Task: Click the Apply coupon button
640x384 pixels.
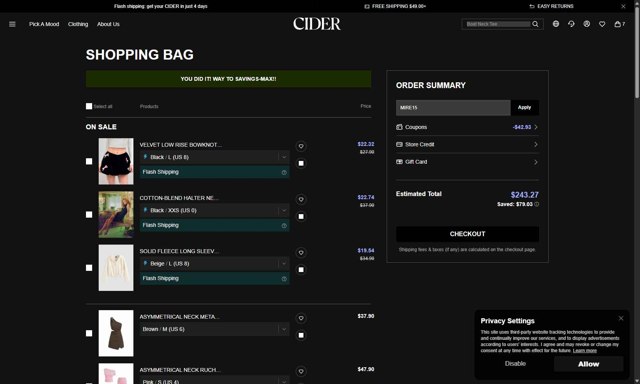Action: 524,107
